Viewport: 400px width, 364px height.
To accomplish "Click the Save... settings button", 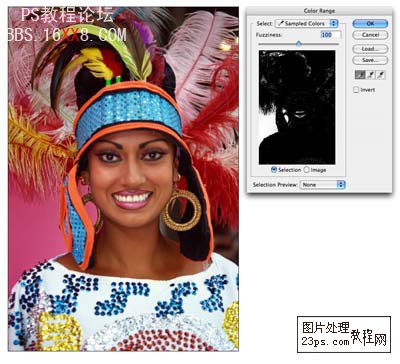I will (370, 60).
